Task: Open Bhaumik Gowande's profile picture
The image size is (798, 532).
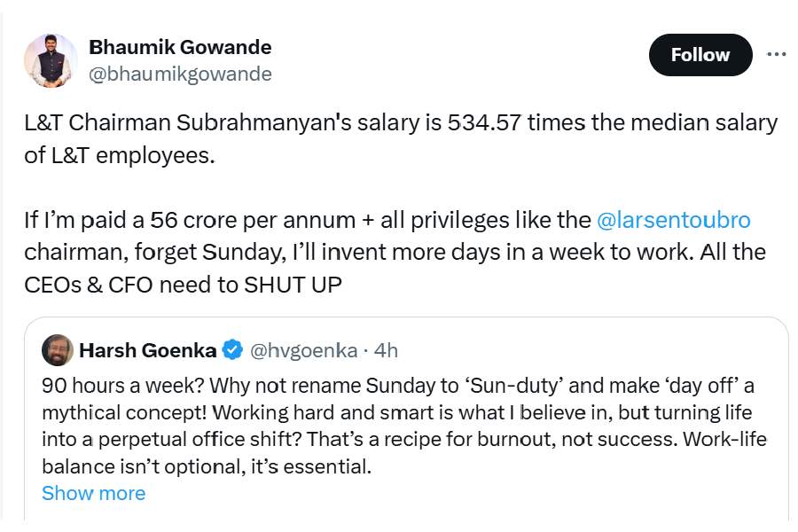Action: pyautogui.click(x=50, y=60)
